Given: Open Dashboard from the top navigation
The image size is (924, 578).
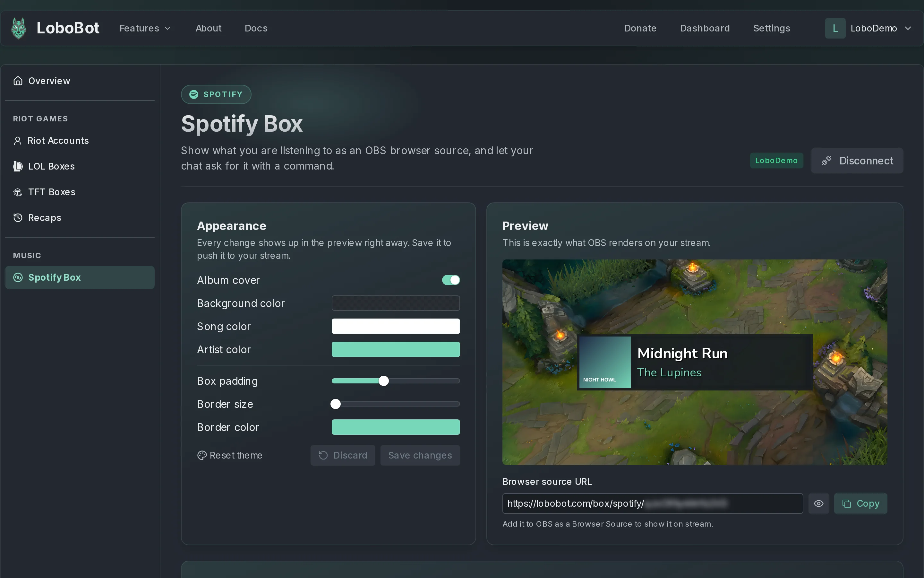Looking at the screenshot, I should (x=705, y=28).
